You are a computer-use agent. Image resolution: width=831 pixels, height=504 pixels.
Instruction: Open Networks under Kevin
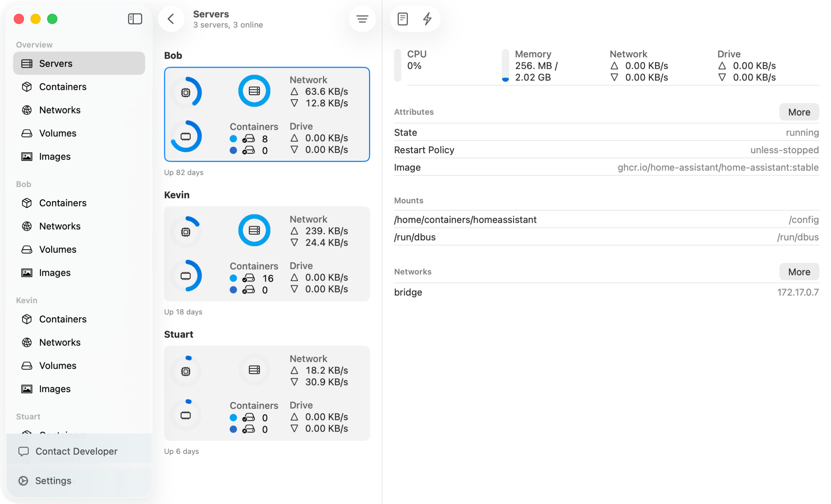click(60, 342)
